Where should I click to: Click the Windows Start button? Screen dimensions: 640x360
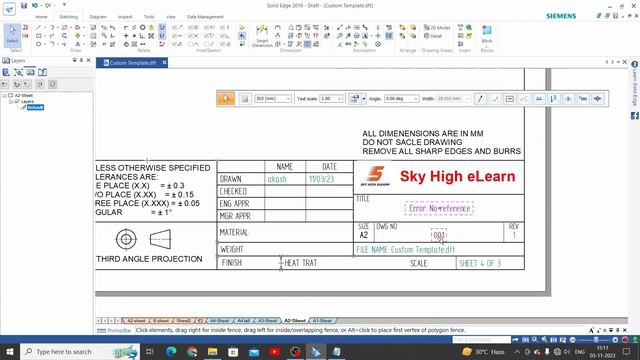click(x=10, y=351)
